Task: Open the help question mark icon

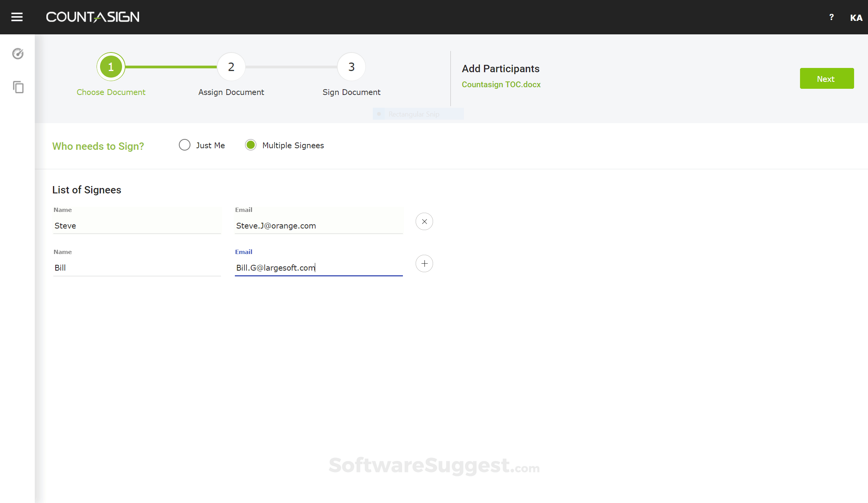Action: point(831,17)
